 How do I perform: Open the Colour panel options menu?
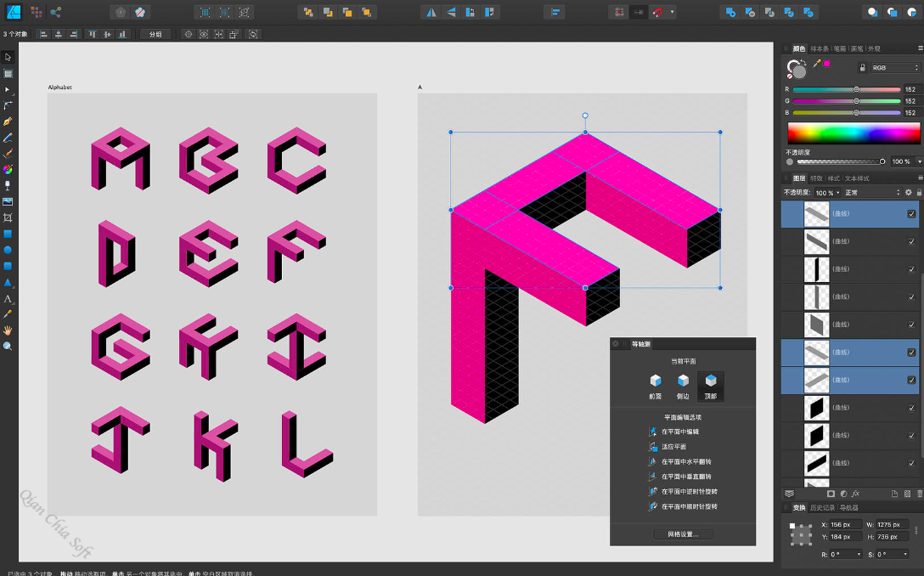pyautogui.click(x=920, y=48)
